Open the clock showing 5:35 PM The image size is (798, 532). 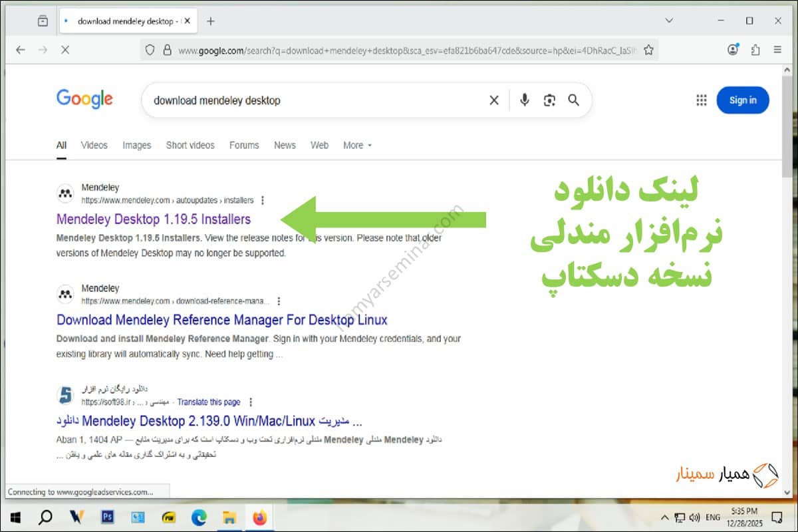click(743, 517)
